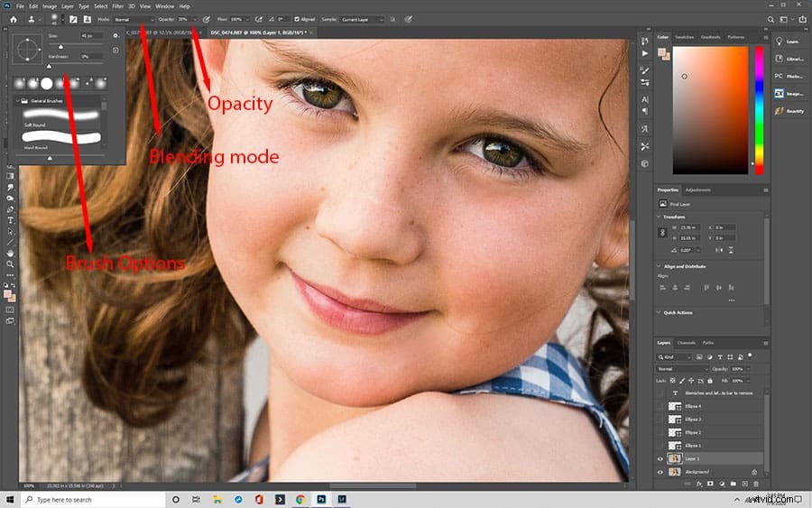Open the Sample dropdown showing Current Layer
This screenshot has width=812, height=508.
[x=362, y=20]
